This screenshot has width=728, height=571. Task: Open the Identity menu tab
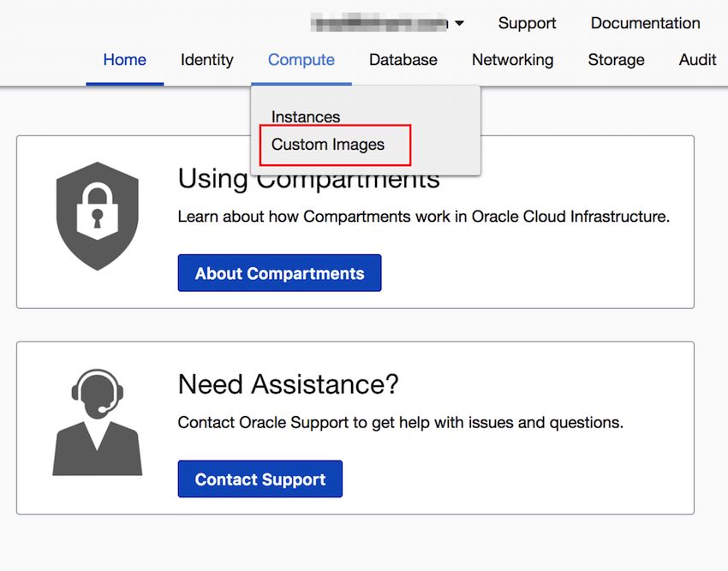[206, 60]
